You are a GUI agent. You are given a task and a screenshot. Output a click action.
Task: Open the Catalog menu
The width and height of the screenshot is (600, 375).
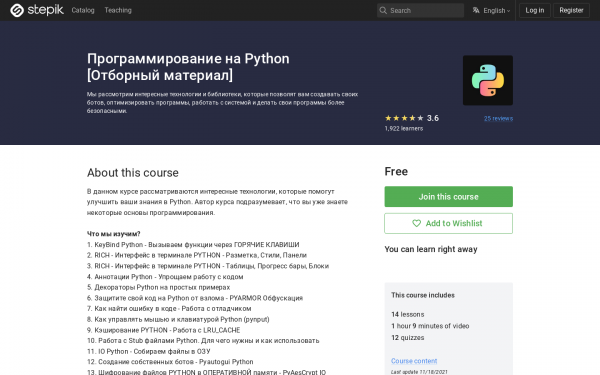click(83, 10)
